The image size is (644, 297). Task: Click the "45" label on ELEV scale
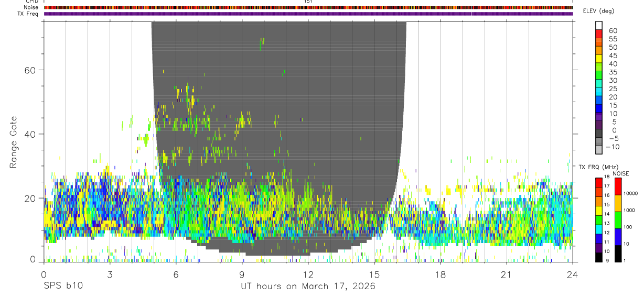[613, 56]
